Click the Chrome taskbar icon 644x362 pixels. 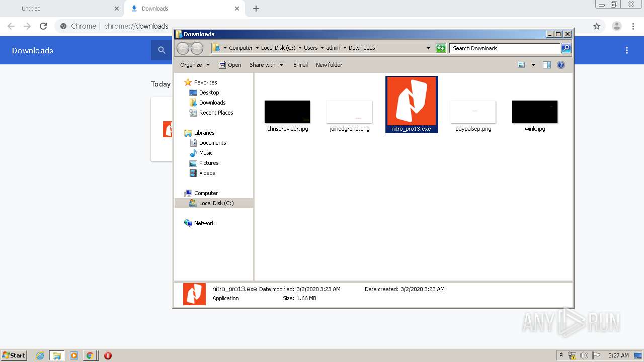(x=90, y=355)
